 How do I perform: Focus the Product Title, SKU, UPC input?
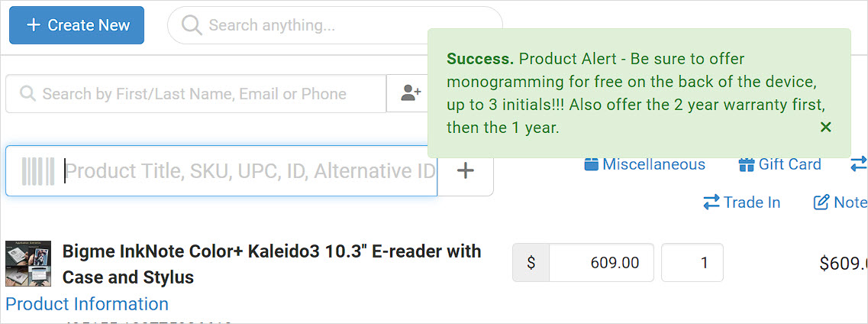tap(221, 170)
